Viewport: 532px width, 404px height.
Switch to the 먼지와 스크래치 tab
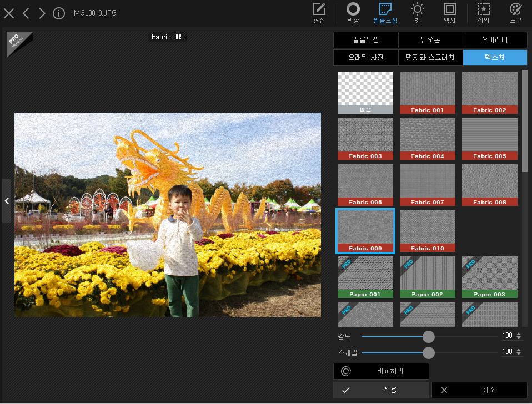pyautogui.click(x=430, y=57)
